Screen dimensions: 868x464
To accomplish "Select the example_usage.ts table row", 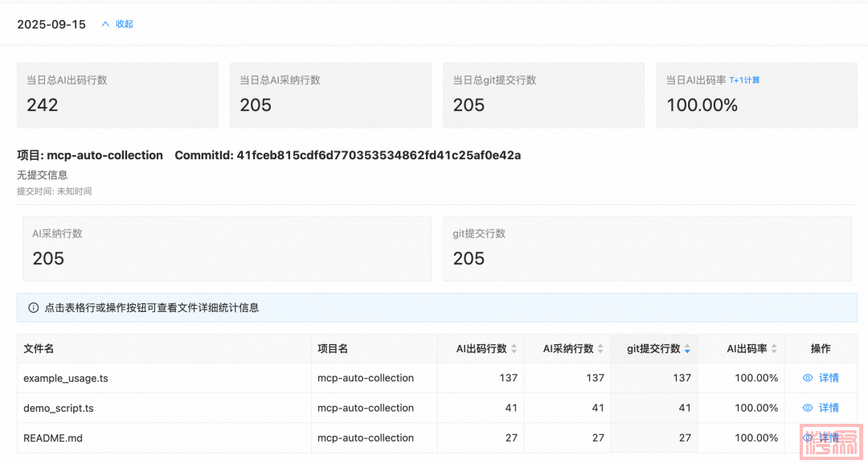I will 241,378.
